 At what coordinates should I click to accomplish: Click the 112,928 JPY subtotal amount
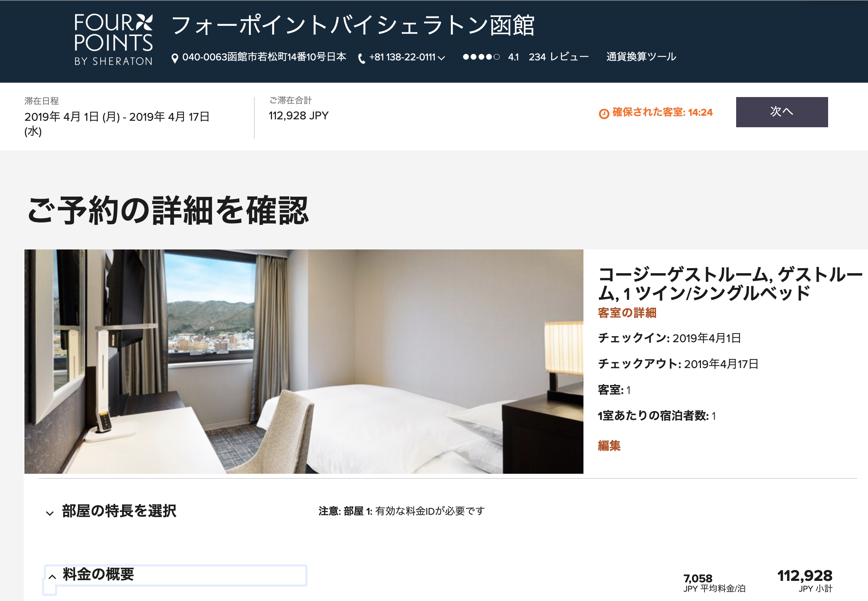click(x=805, y=580)
